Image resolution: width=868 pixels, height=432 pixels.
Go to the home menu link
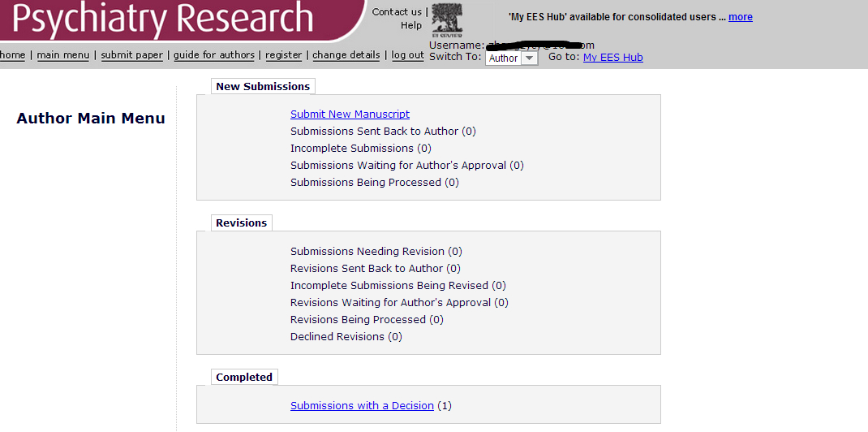[x=12, y=55]
